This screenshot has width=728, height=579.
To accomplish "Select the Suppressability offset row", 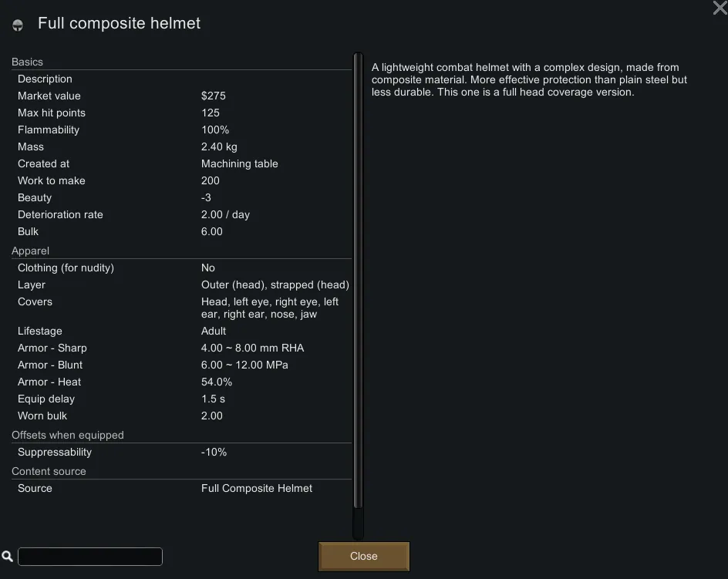I will (x=181, y=453).
